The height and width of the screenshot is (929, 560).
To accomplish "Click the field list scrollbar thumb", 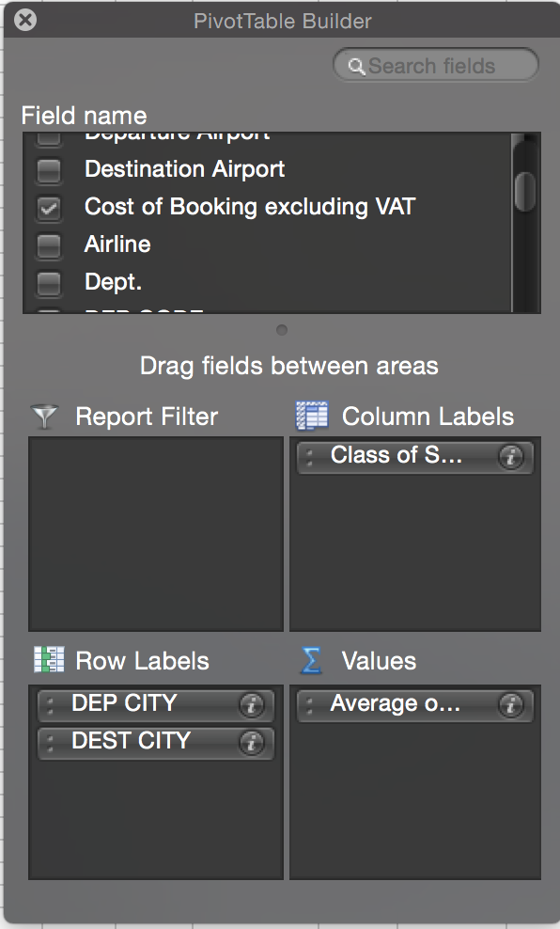I will (x=525, y=191).
